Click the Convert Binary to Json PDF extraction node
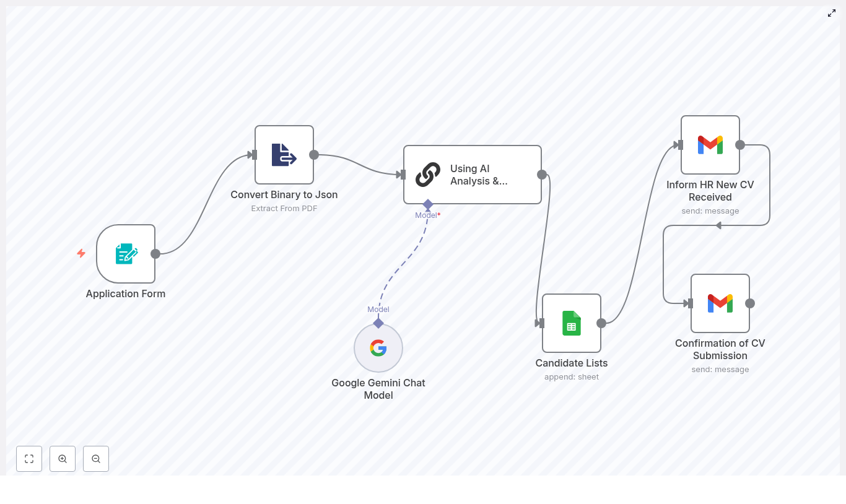The image size is (846, 504). pyautogui.click(x=284, y=155)
